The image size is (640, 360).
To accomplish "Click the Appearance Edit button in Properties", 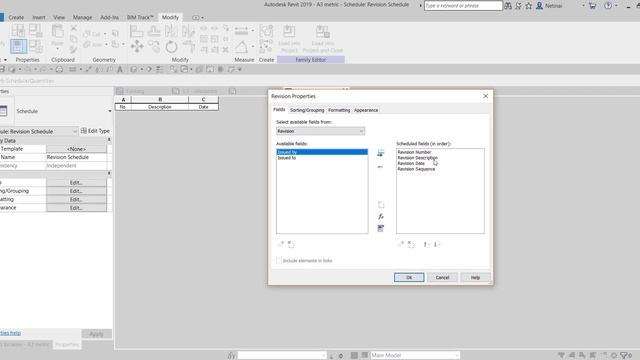I will tap(76, 208).
